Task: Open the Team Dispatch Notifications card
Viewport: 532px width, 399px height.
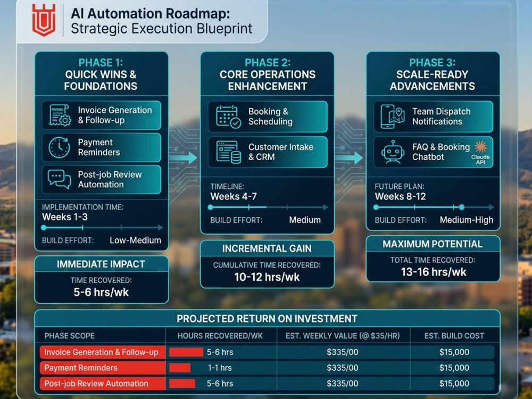Action: click(x=433, y=117)
